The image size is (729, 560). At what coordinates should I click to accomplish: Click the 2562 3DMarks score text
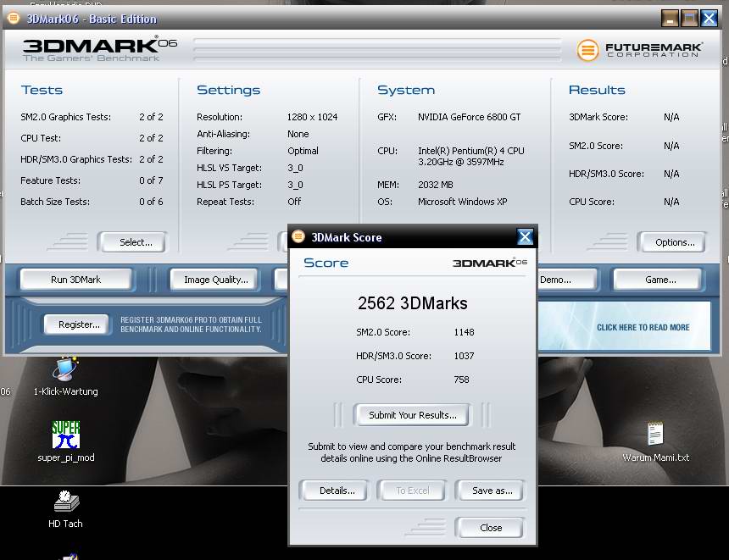pos(412,303)
